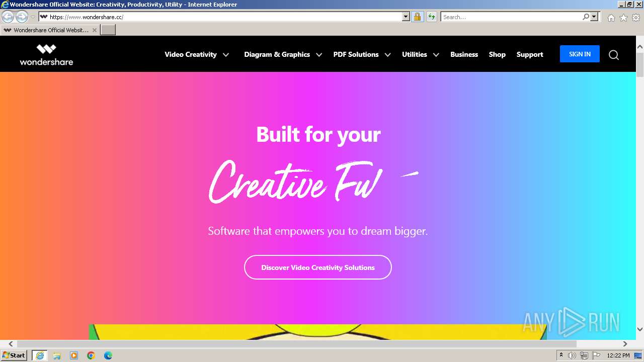The width and height of the screenshot is (644, 362).
Task: Click vertical scrollbar up arrow
Action: click(x=640, y=47)
